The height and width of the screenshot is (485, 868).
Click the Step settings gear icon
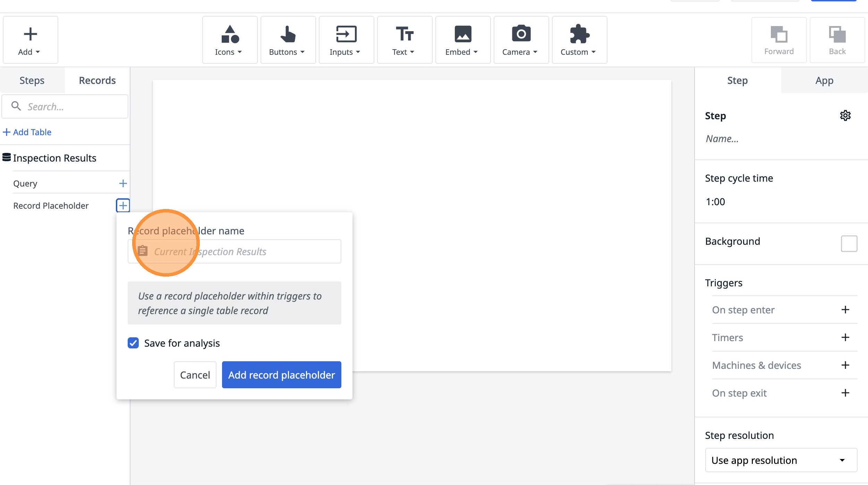[845, 115]
